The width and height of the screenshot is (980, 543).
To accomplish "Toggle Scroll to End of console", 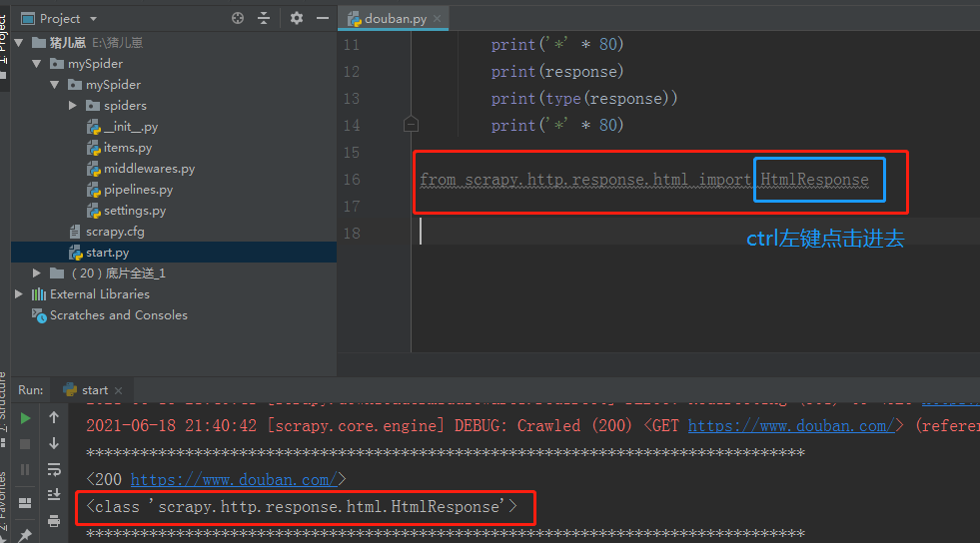I will 54,495.
